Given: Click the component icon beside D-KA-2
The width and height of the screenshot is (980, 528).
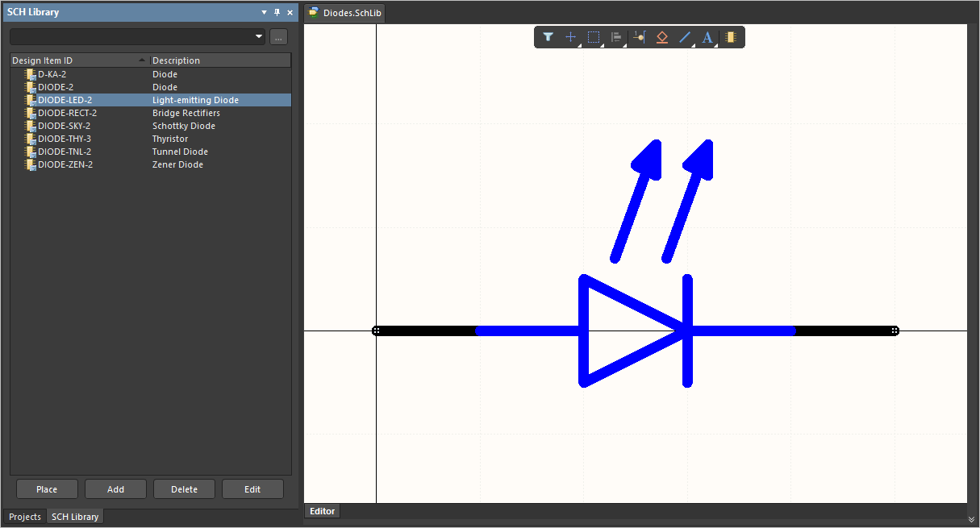Looking at the screenshot, I should [x=31, y=74].
